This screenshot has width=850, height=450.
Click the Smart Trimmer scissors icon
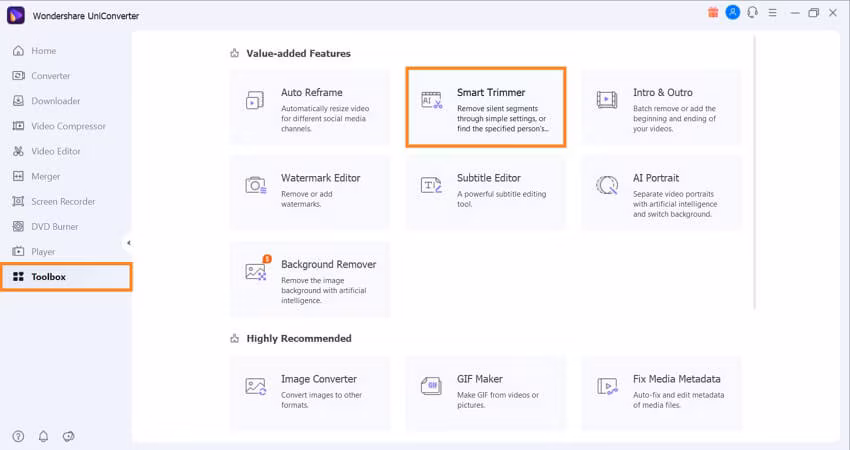432,100
